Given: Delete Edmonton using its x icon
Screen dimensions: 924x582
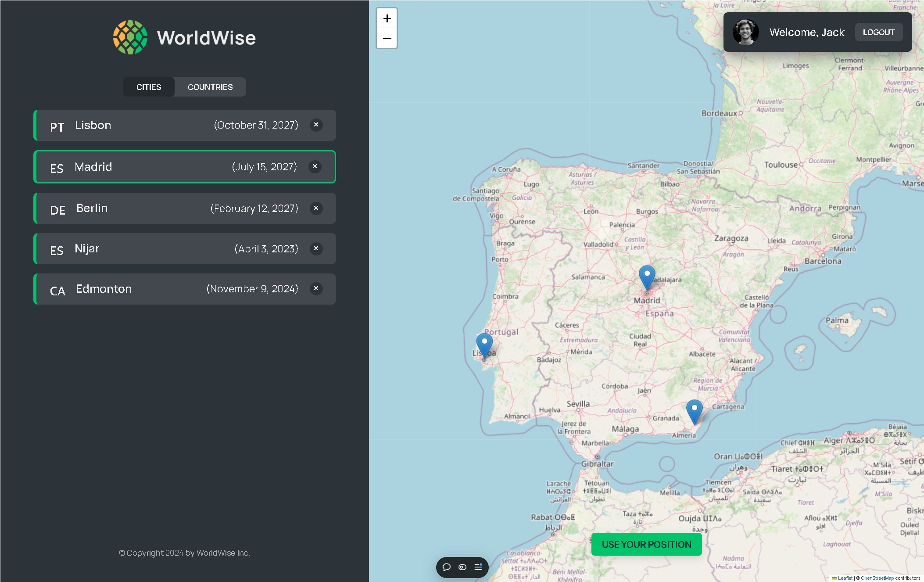Looking at the screenshot, I should tap(316, 289).
